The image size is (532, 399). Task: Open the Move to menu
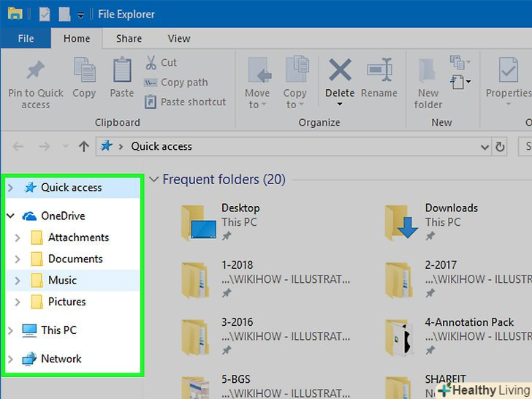(258, 83)
